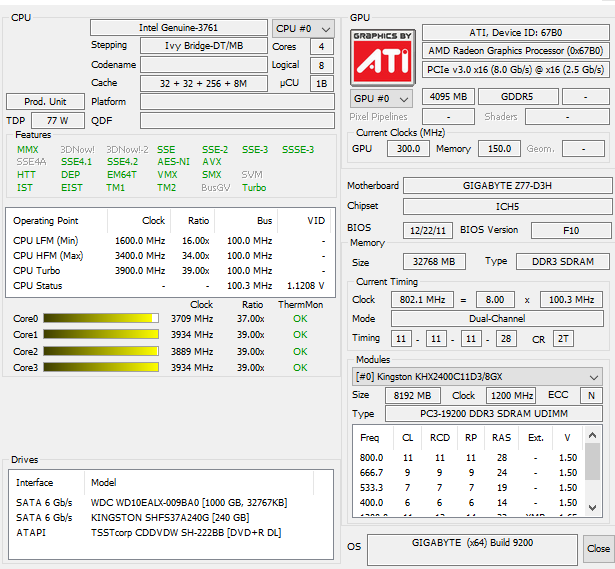The image size is (615, 569).
Task: Click the memory timings scrollbar down arrow
Action: 592,507
